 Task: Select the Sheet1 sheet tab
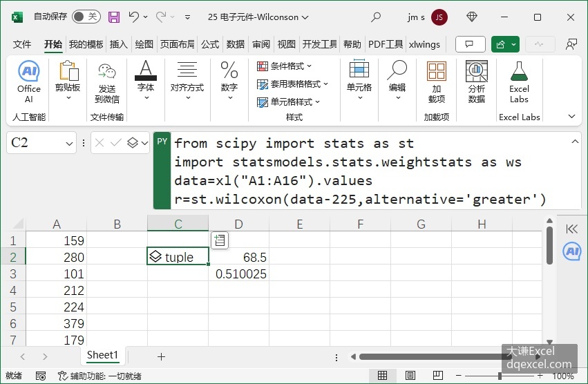click(102, 355)
